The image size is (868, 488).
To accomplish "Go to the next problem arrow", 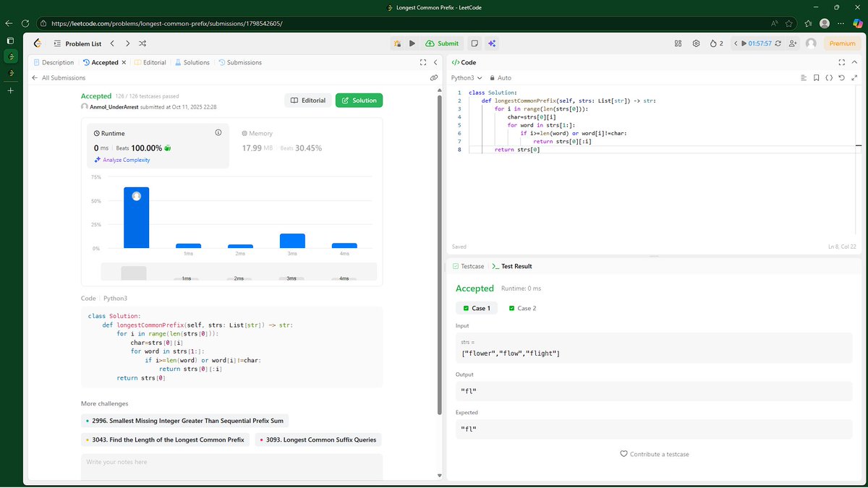I will pos(127,43).
